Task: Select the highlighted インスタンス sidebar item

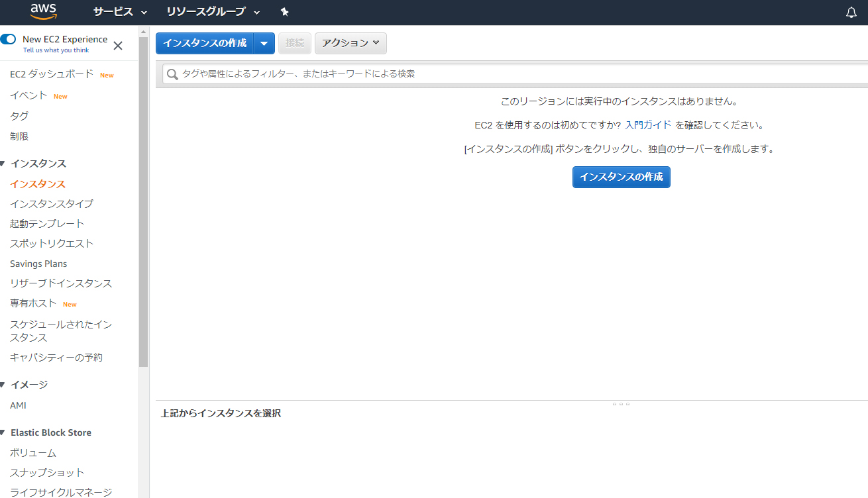Action: pos(38,184)
